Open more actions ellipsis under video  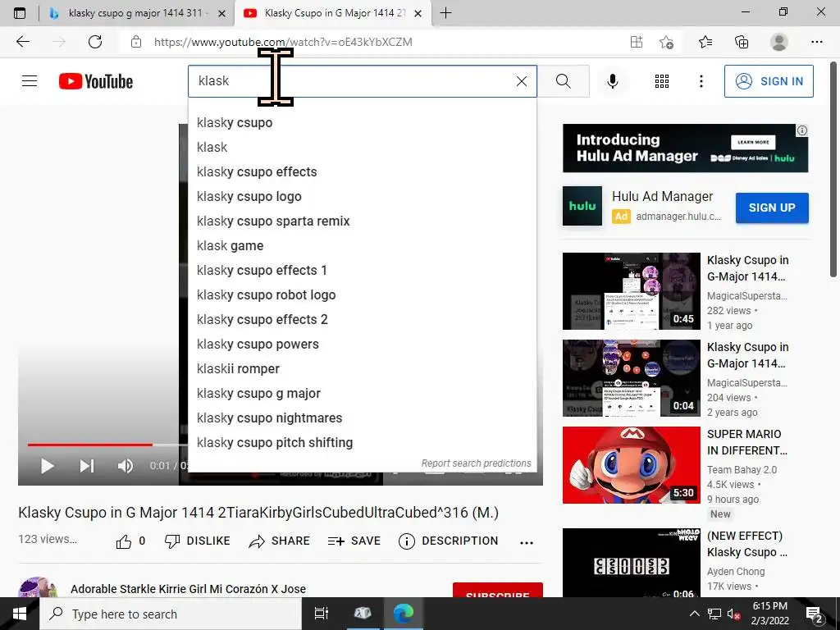pos(527,543)
